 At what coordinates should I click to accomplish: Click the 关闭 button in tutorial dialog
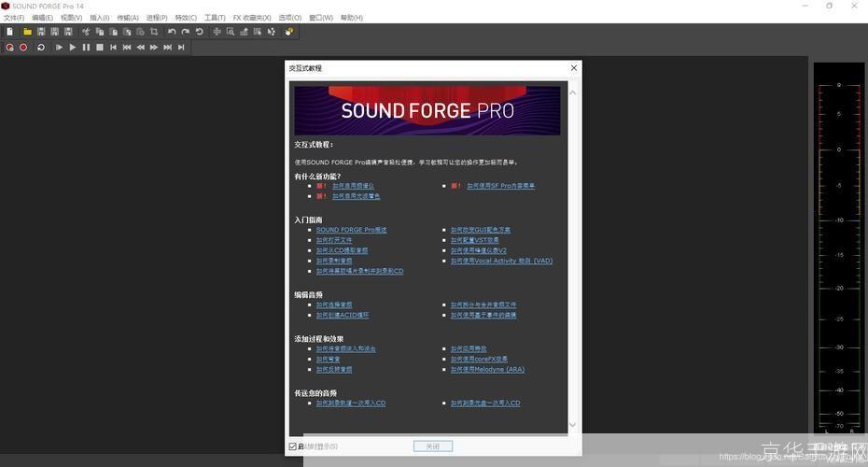click(x=433, y=446)
